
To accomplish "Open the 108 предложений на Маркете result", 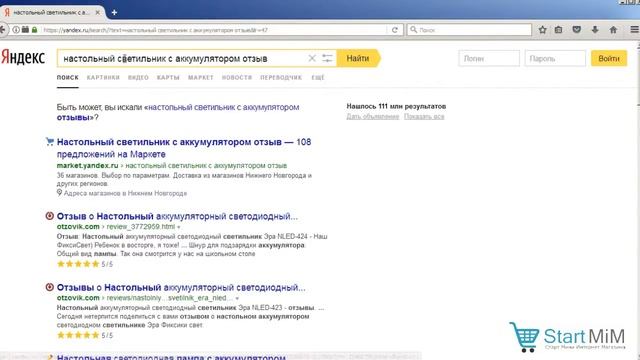I will (184, 148).
